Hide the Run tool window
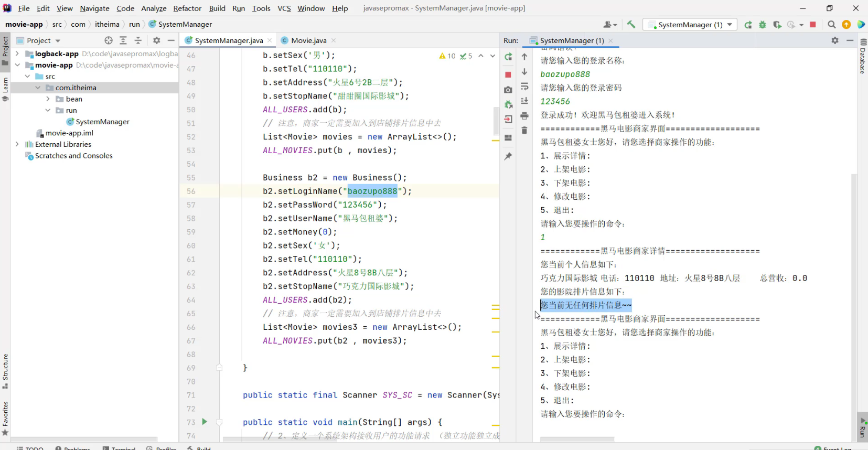Screen dimensions: 868x450 point(850,40)
